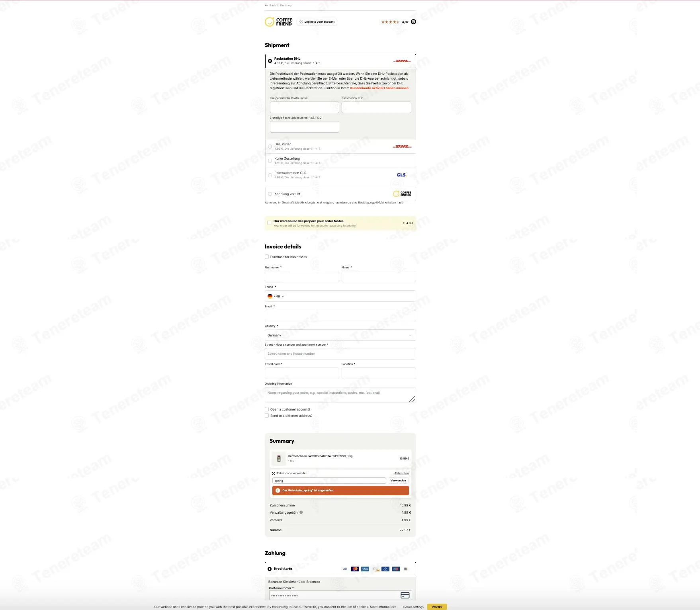Click the rating badge icon beside 4,37

click(413, 22)
